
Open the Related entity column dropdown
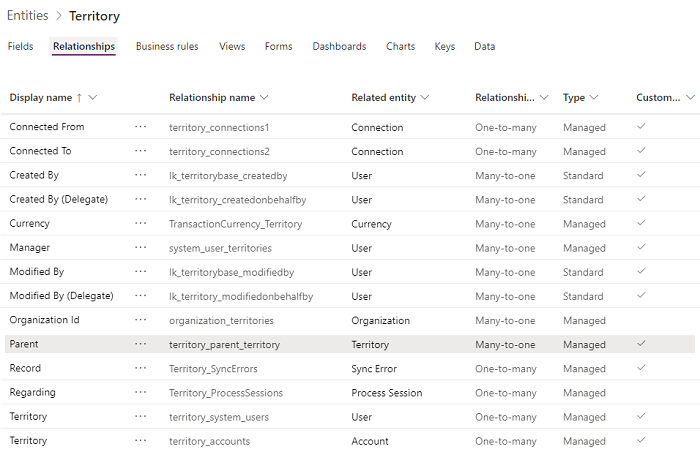425,98
